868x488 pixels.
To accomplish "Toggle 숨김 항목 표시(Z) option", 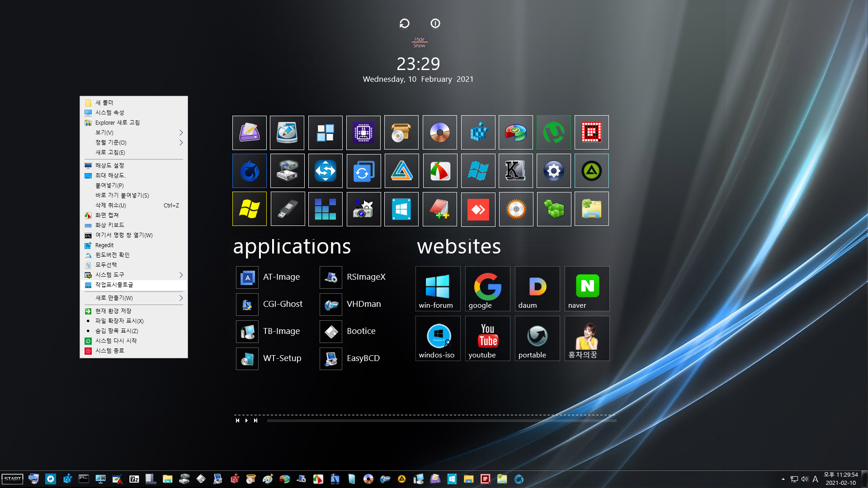I will click(x=134, y=331).
